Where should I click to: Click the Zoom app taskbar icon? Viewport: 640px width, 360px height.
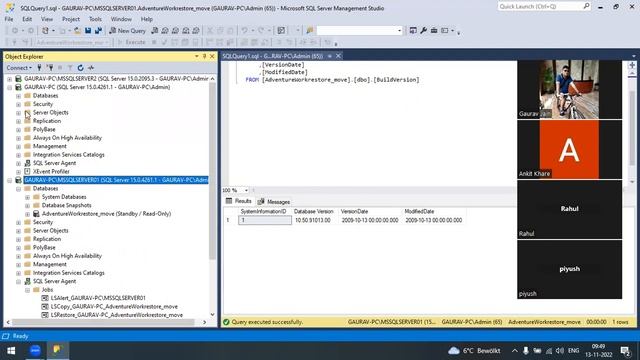tap(35, 351)
